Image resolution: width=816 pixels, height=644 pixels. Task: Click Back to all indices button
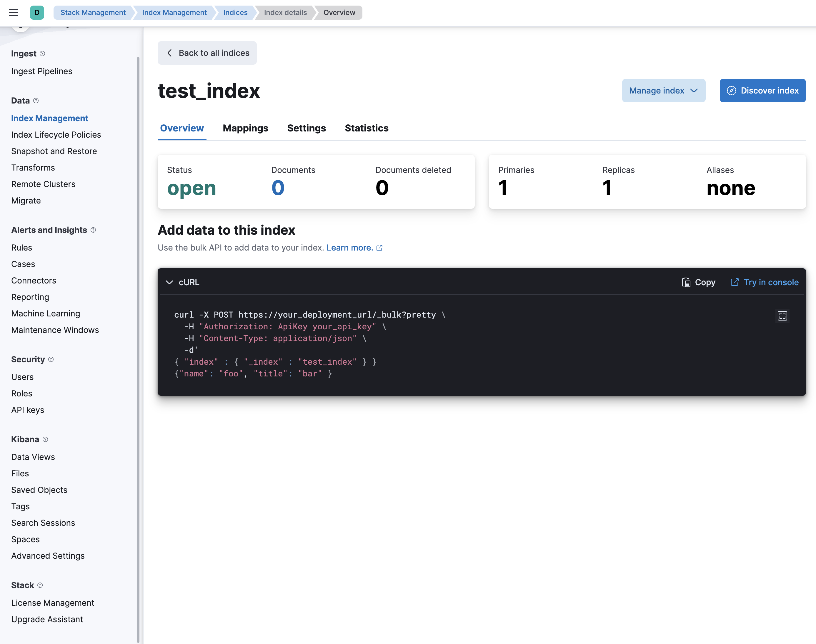coord(207,53)
